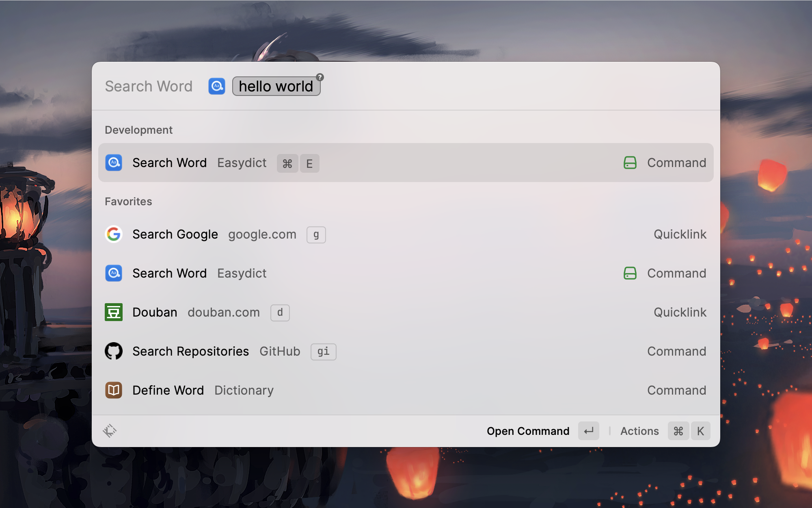Viewport: 812px width, 508px height.
Task: Click the Easydict icon in the Favorites row
Action: [x=114, y=273]
